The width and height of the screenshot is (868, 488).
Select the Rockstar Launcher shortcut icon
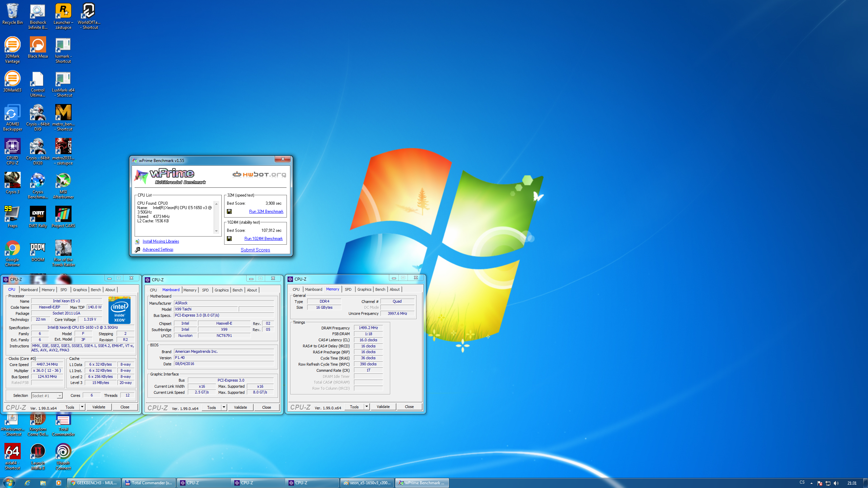pyautogui.click(x=63, y=16)
